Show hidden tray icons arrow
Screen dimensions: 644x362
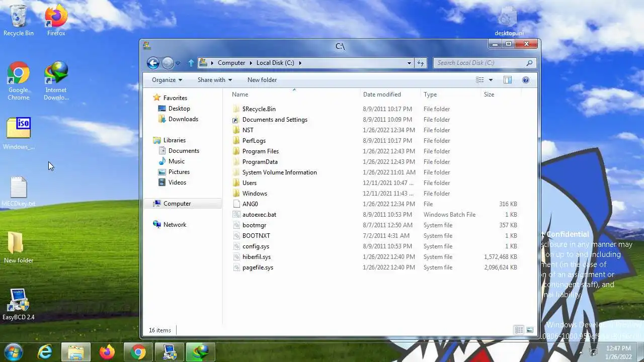tap(581, 352)
